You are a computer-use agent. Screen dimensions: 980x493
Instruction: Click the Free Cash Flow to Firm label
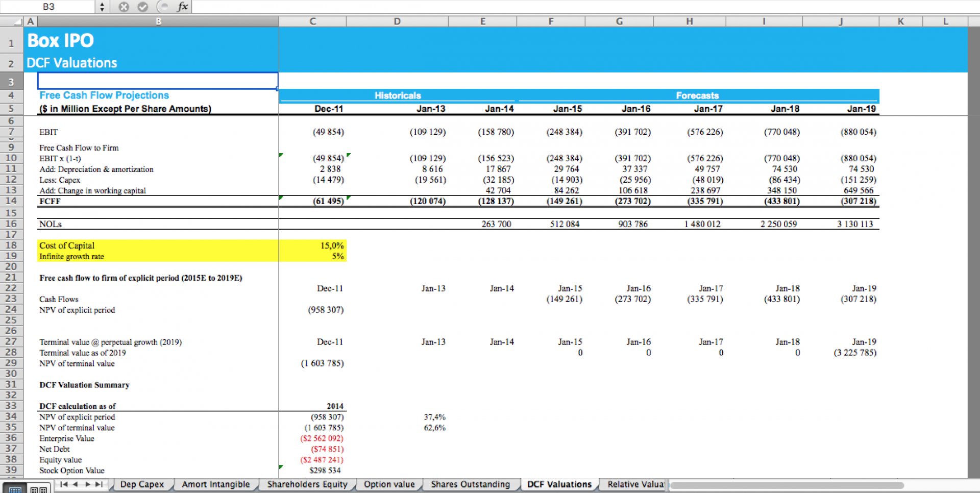(x=79, y=148)
